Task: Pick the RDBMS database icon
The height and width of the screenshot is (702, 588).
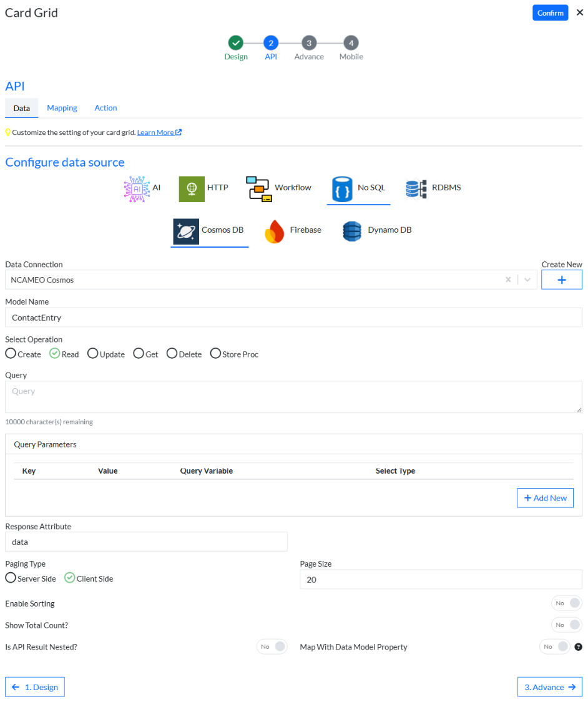Action: (416, 188)
